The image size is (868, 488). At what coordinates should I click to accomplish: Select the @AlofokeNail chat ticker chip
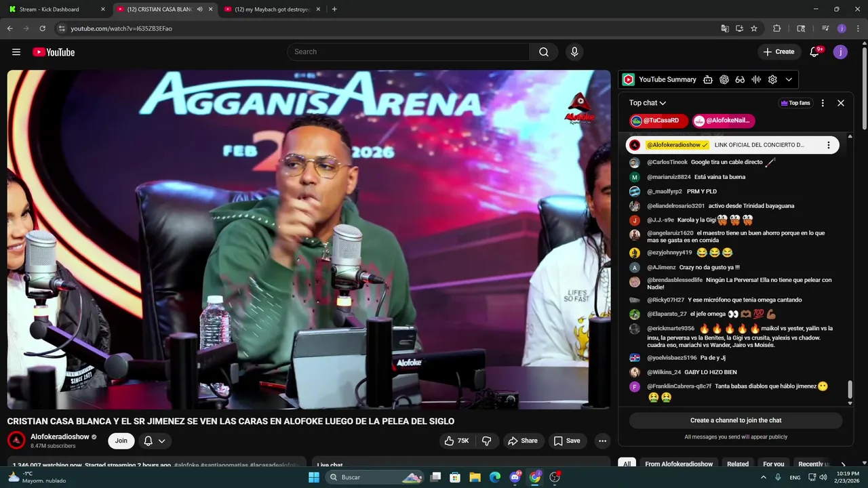click(724, 121)
